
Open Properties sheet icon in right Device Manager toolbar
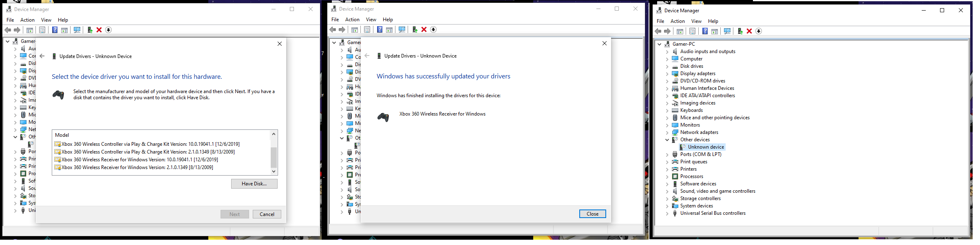tap(692, 31)
